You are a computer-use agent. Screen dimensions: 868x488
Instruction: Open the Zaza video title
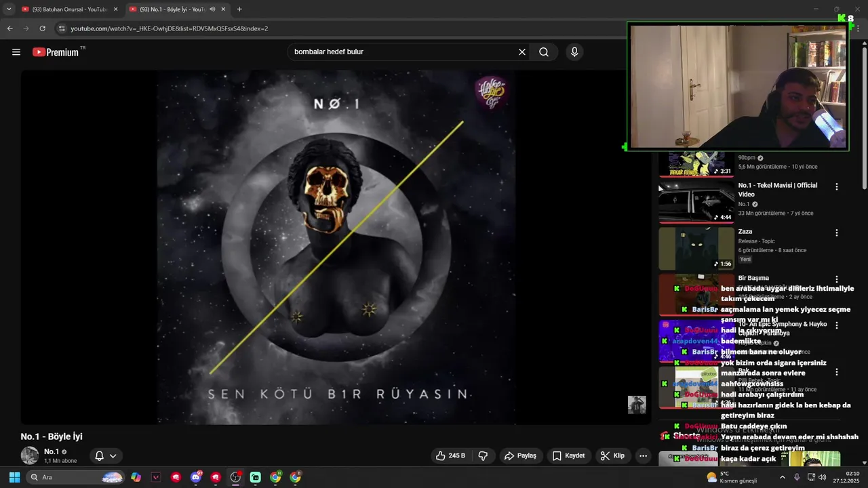[745, 232]
